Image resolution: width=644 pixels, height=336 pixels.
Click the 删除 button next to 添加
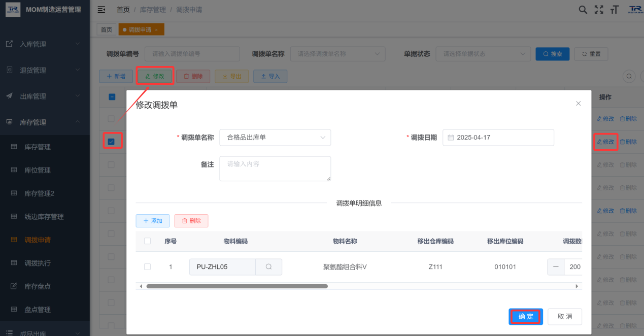pos(191,221)
